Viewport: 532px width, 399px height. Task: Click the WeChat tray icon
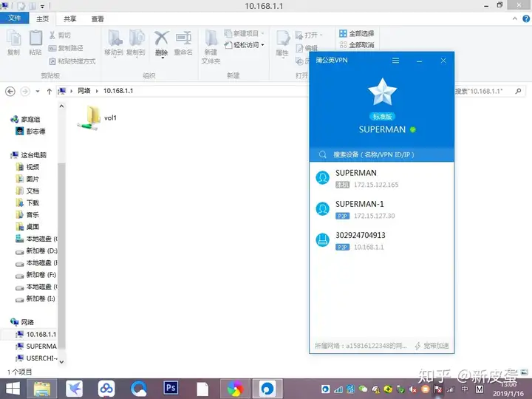363,389
